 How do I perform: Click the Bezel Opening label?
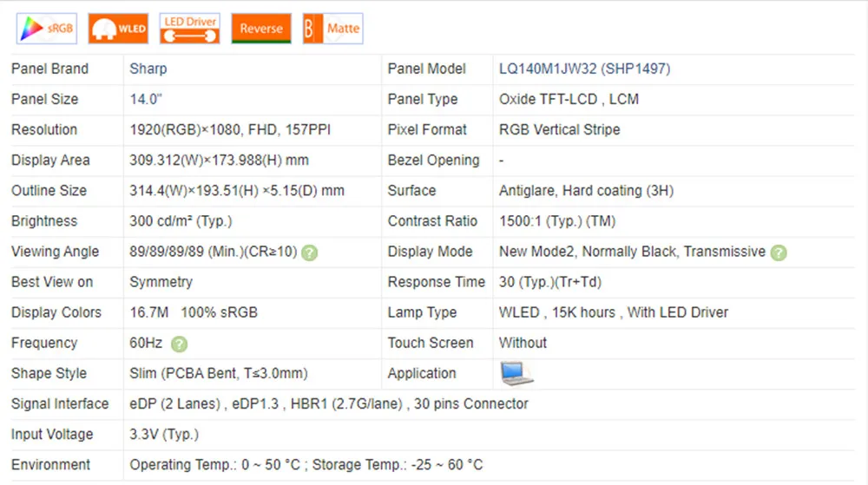433,160
